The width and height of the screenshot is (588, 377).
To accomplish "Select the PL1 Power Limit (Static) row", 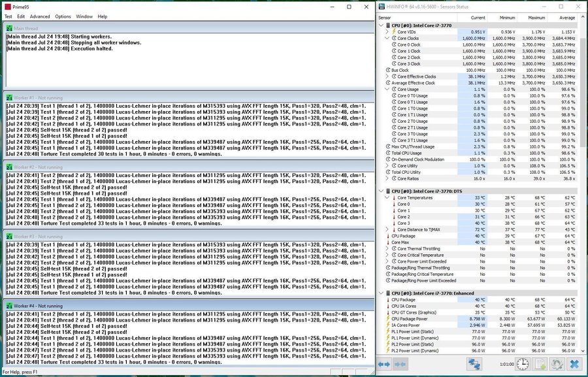I will 478,332.
